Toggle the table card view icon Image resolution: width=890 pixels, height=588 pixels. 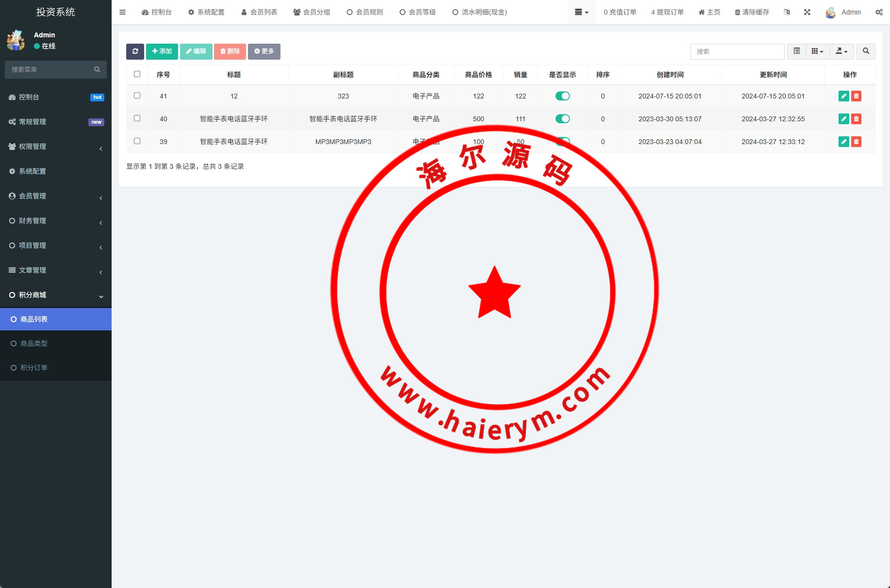(x=796, y=51)
